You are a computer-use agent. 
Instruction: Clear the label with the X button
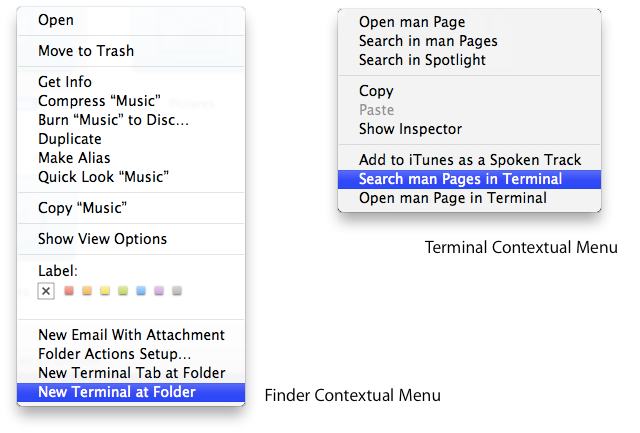pos(45,291)
